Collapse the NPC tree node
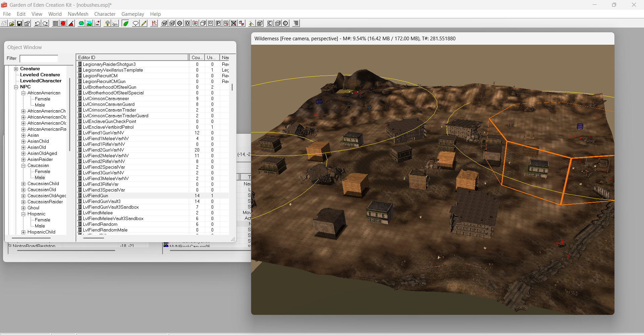This screenshot has width=644, height=335. [x=16, y=87]
